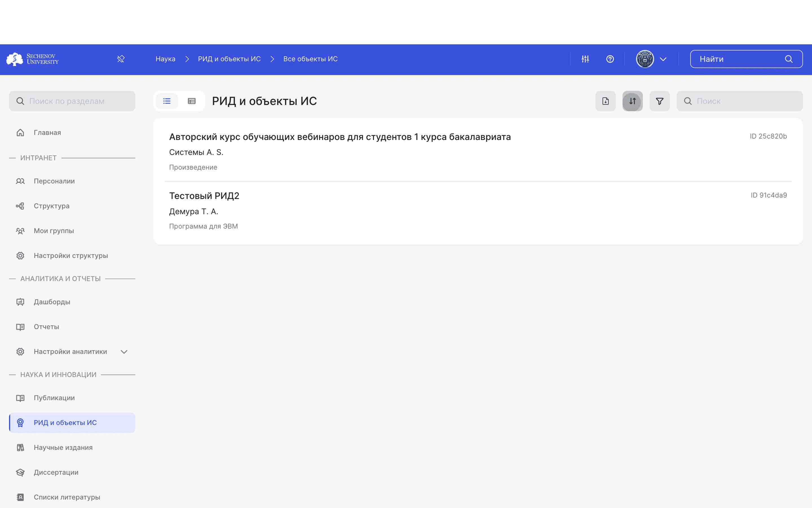The height and width of the screenshot is (508, 812).
Task: Click the ID 25c820b label
Action: pos(768,136)
